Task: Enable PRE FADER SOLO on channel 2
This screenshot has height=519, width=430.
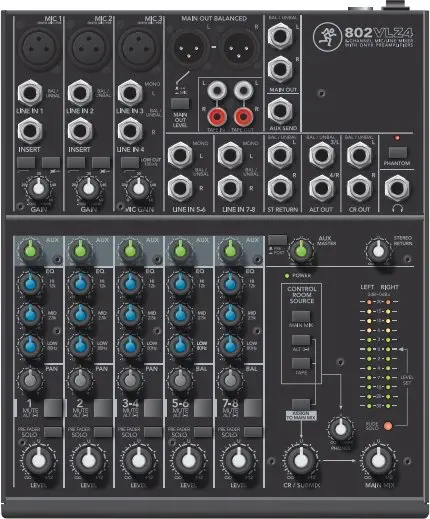Action: 103,432
